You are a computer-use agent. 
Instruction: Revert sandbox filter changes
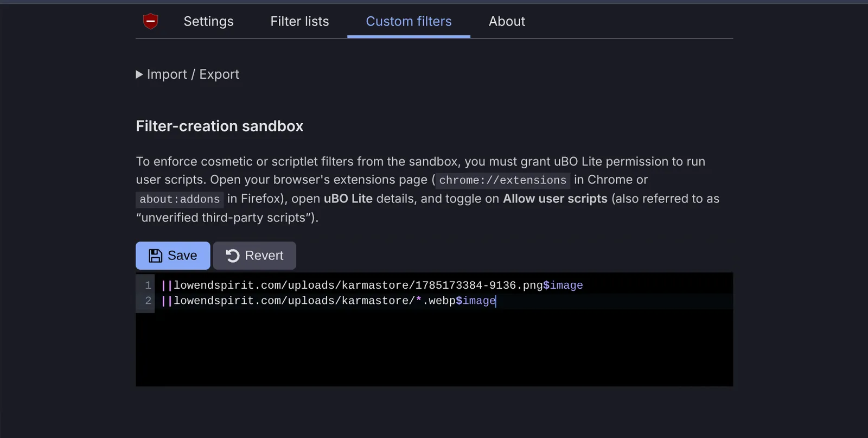[254, 256]
